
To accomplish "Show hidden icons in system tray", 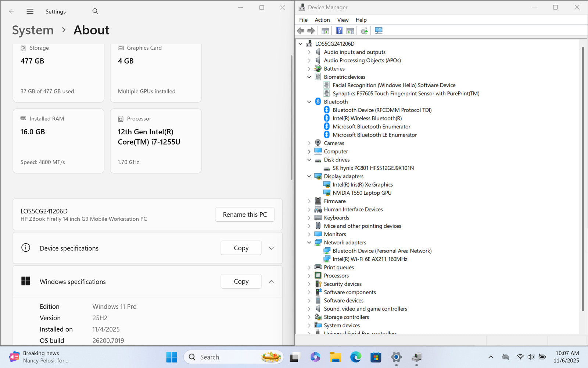I will pos(491,357).
